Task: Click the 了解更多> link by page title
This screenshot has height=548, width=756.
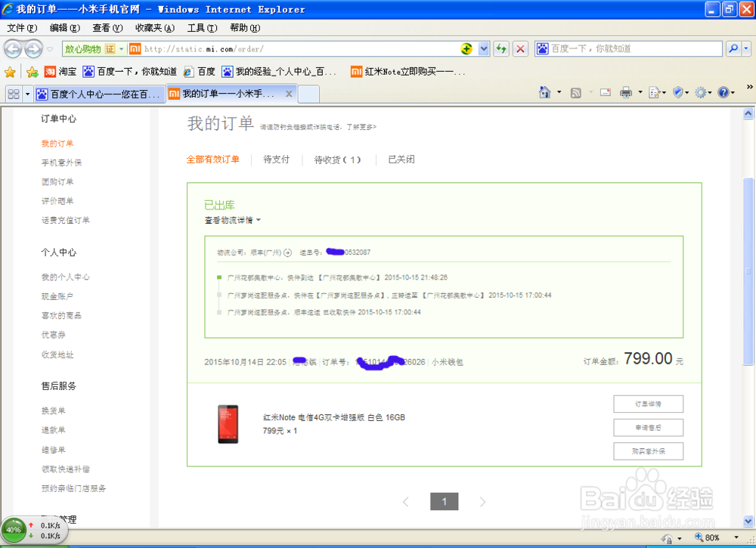Action: pos(361,127)
